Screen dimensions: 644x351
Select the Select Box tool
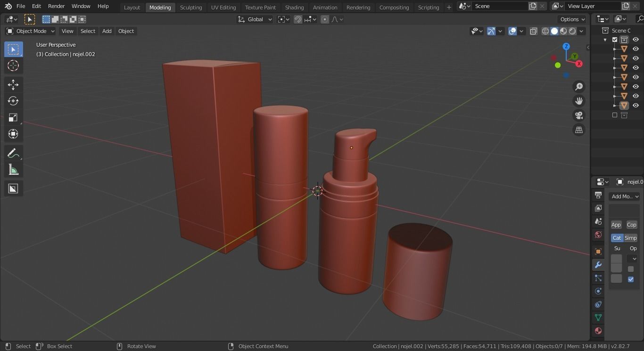pyautogui.click(x=13, y=49)
